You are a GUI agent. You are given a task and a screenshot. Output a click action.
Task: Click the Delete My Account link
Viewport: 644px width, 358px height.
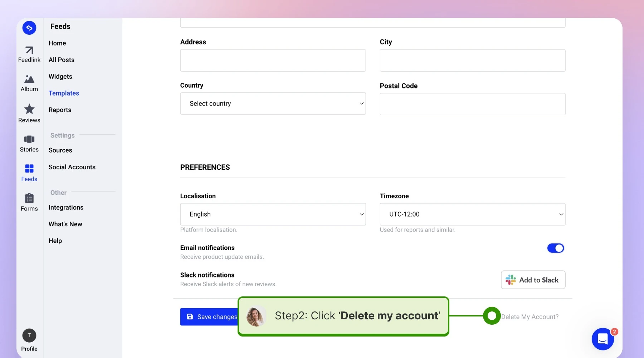(530, 317)
